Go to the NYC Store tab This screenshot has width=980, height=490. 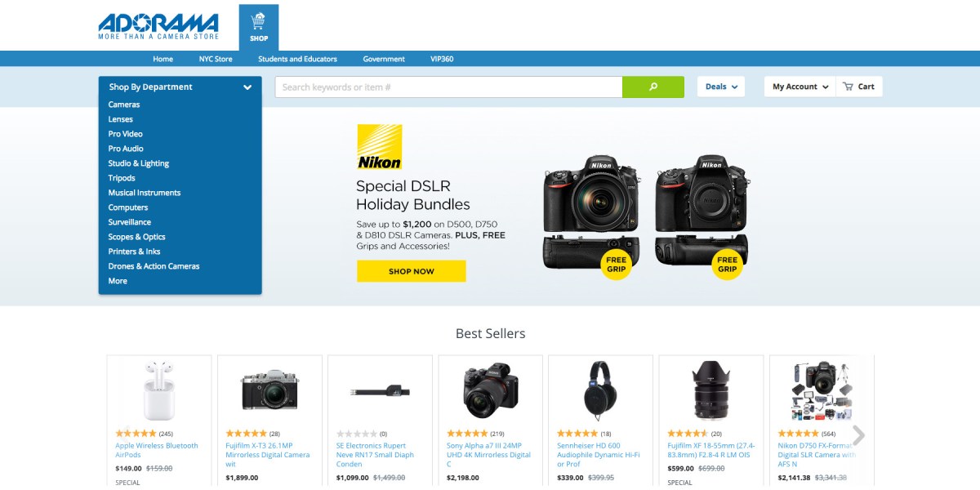coord(216,59)
